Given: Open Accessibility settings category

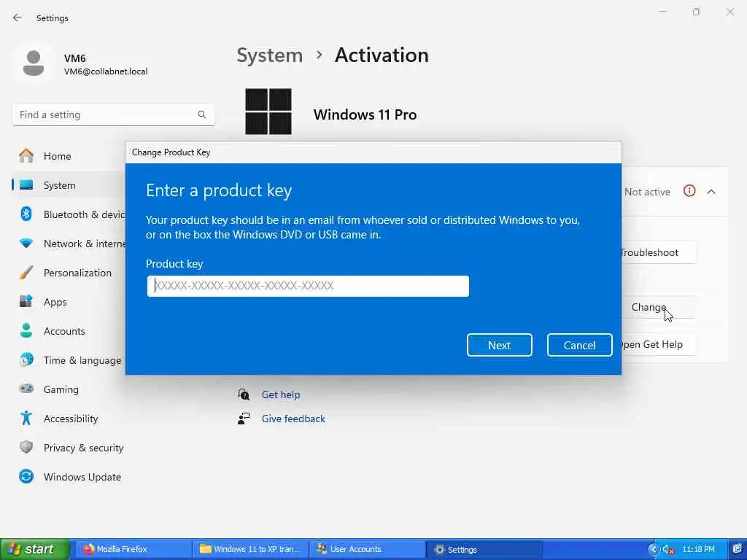Looking at the screenshot, I should pyautogui.click(x=71, y=419).
